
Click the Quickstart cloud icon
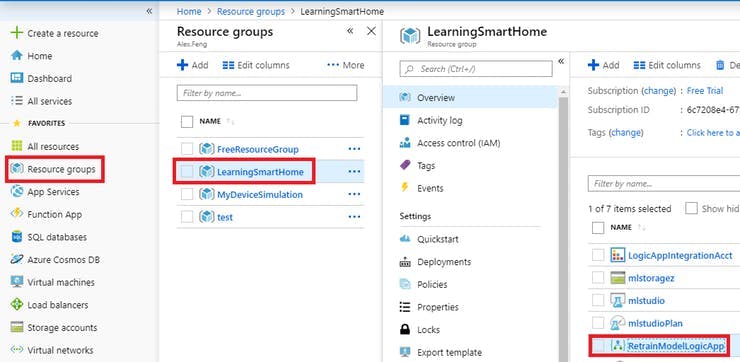point(405,239)
